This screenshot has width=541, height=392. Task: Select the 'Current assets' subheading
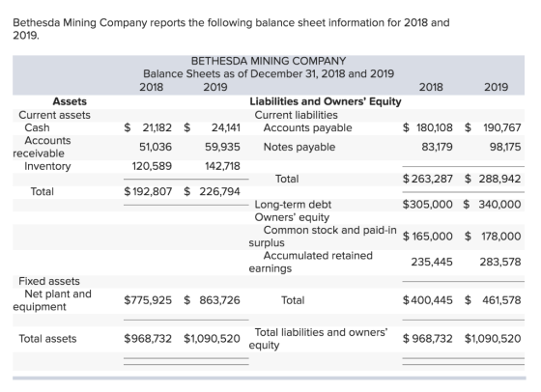pyautogui.click(x=54, y=115)
